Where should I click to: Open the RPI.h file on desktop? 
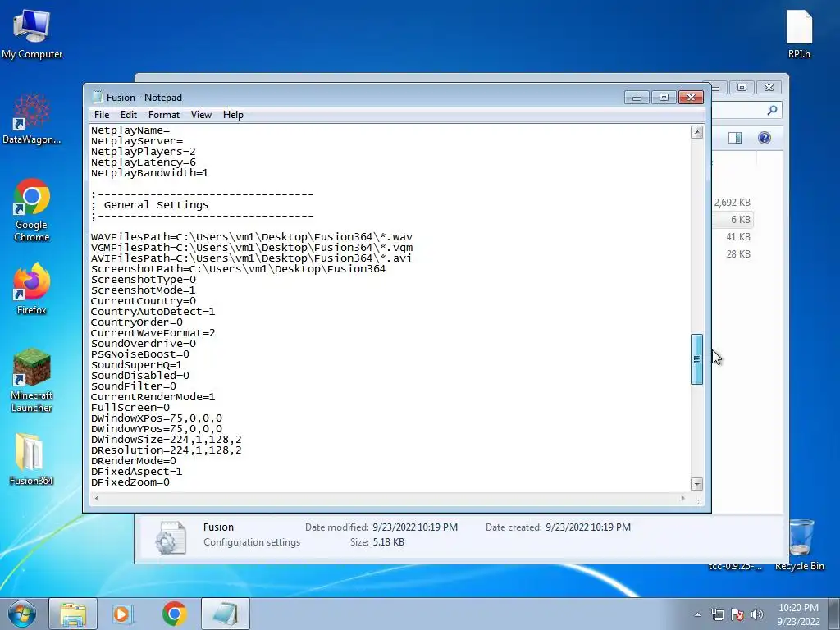[799, 33]
